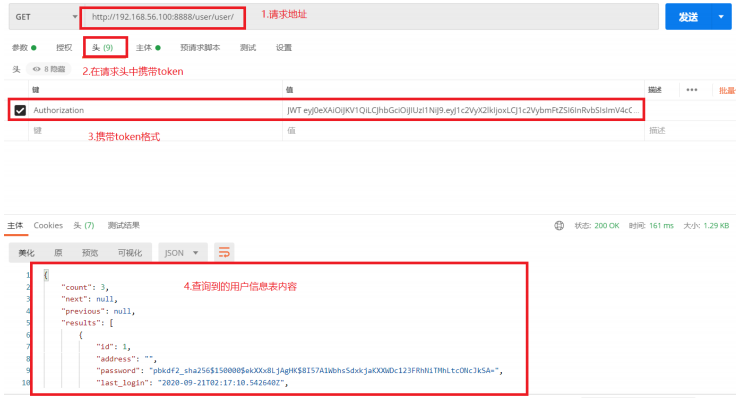Expand the send button options arrow
Screen dimensions: 744x406
click(x=721, y=17)
